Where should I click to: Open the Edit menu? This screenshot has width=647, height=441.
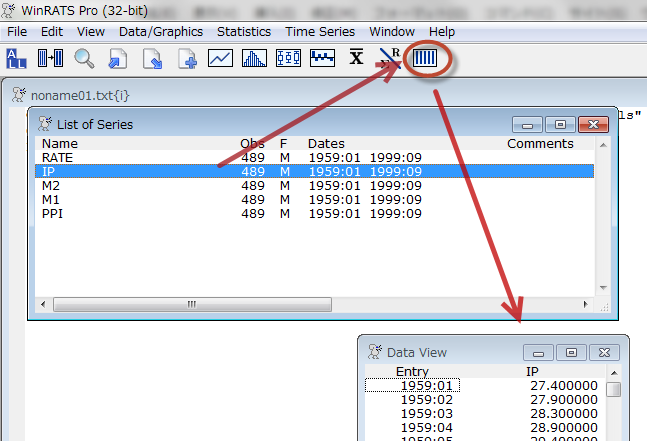[52, 32]
